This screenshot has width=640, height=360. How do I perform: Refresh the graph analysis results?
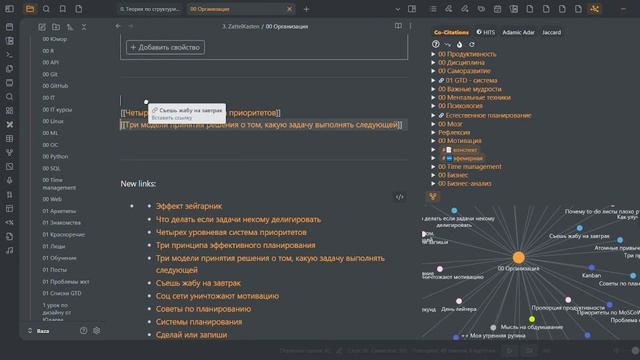[x=471, y=44]
